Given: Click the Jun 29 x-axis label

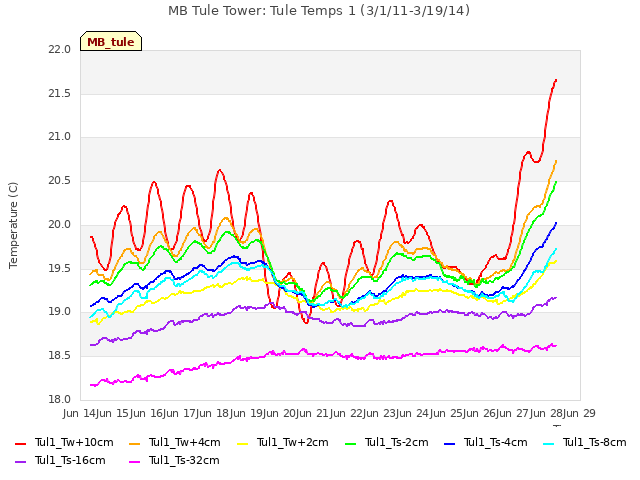Looking at the screenshot, I should pyautogui.click(x=580, y=413).
